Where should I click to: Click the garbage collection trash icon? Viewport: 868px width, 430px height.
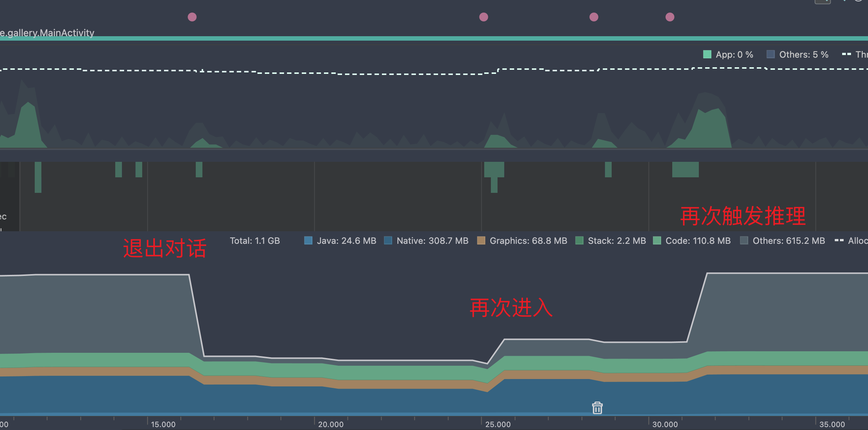coord(597,408)
